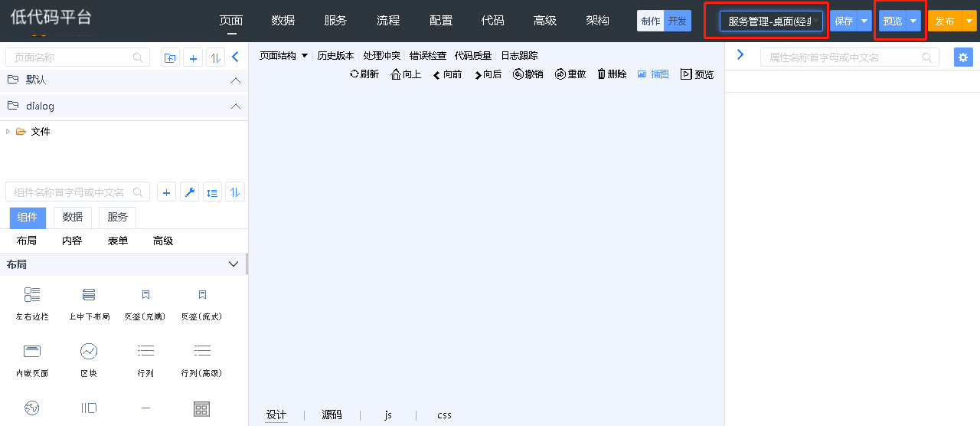The image size is (980, 426).
Task: Select the 区块 component
Action: click(x=89, y=359)
